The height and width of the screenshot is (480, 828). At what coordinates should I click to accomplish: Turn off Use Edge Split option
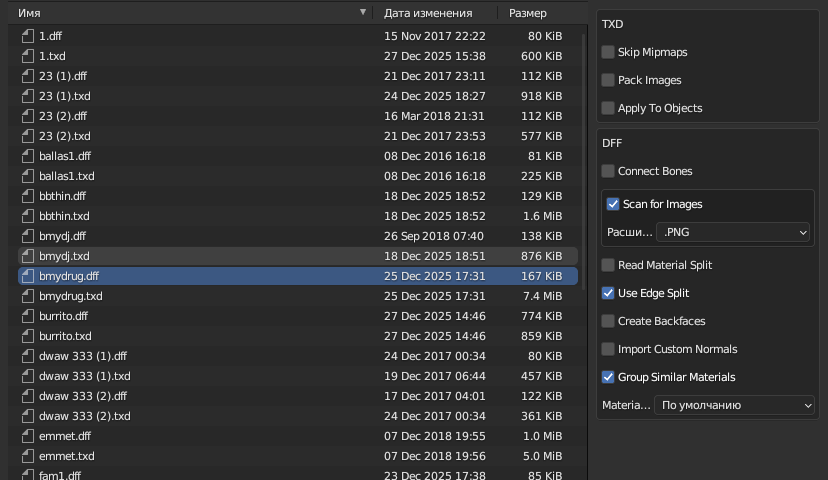608,293
